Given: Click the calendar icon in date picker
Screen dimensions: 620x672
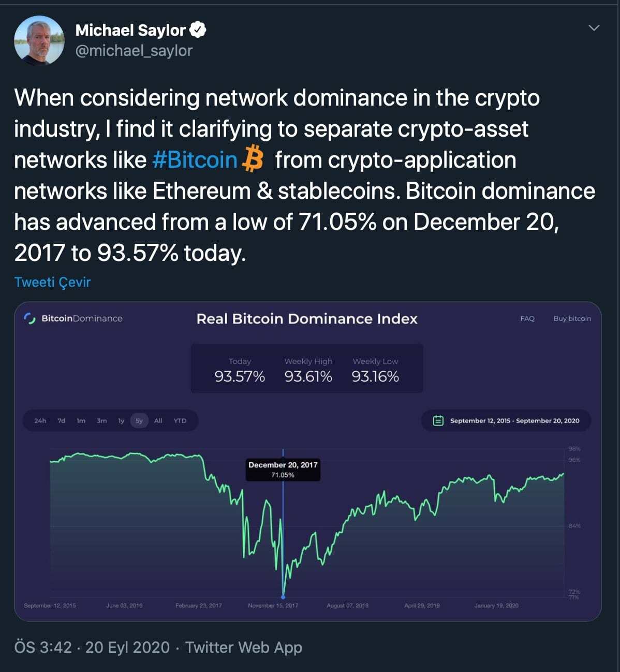Looking at the screenshot, I should click(438, 421).
